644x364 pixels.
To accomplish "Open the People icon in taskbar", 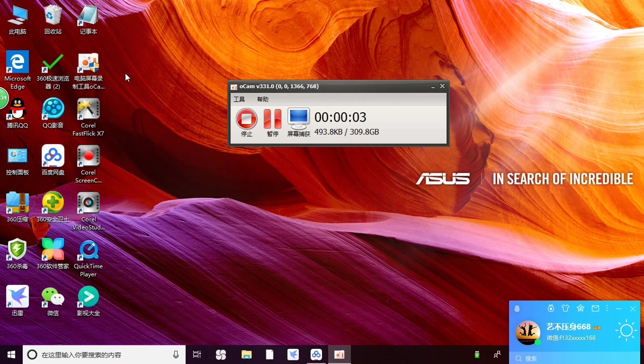I will (x=497, y=354).
